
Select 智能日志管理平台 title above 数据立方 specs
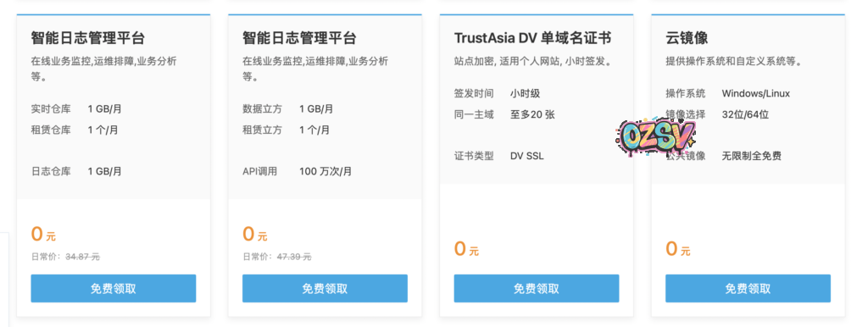point(299,38)
